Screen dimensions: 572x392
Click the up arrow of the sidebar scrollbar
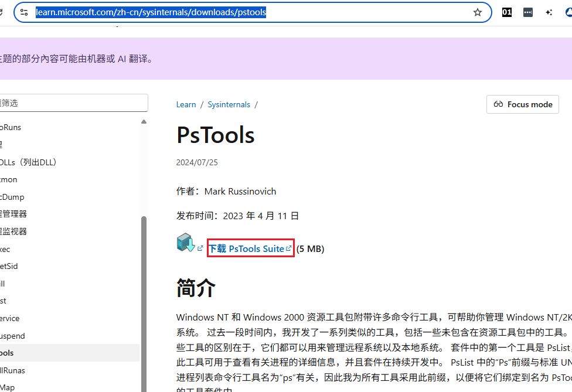pyautogui.click(x=144, y=121)
